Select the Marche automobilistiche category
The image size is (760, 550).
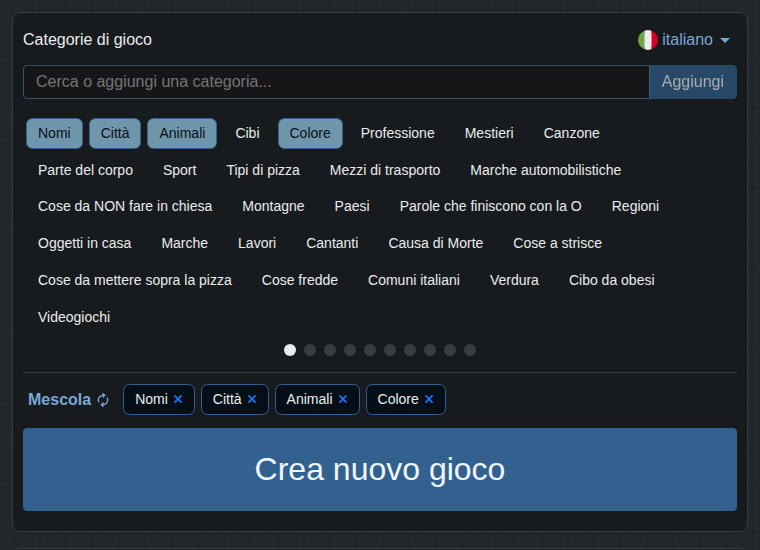click(x=546, y=170)
